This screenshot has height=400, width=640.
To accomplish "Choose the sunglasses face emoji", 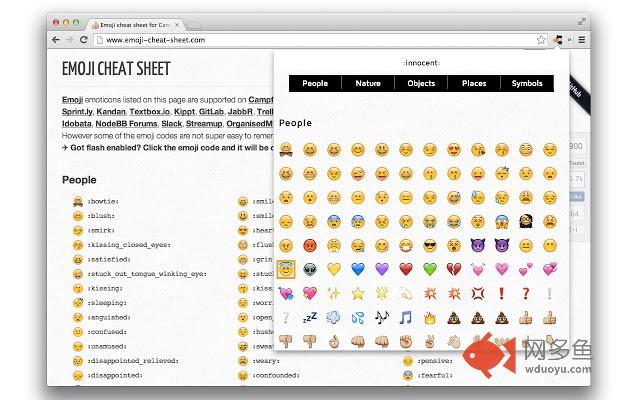I will (x=430, y=246).
